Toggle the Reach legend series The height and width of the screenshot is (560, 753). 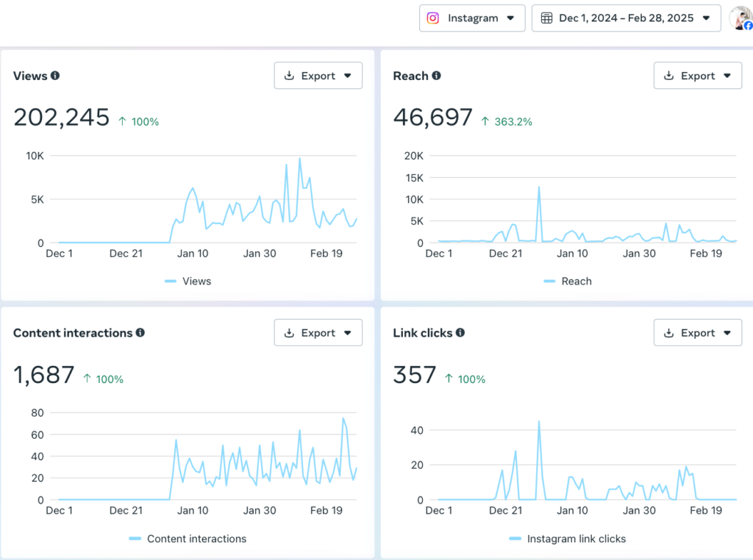click(x=568, y=281)
